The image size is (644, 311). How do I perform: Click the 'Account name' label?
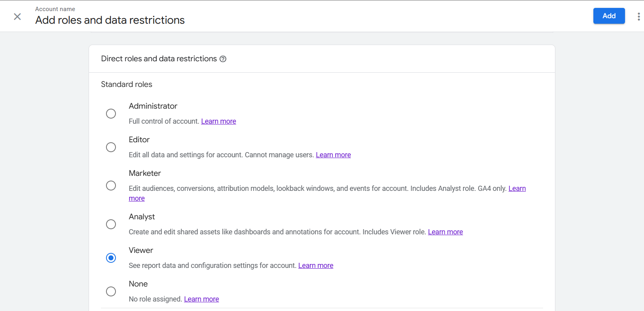click(x=55, y=9)
